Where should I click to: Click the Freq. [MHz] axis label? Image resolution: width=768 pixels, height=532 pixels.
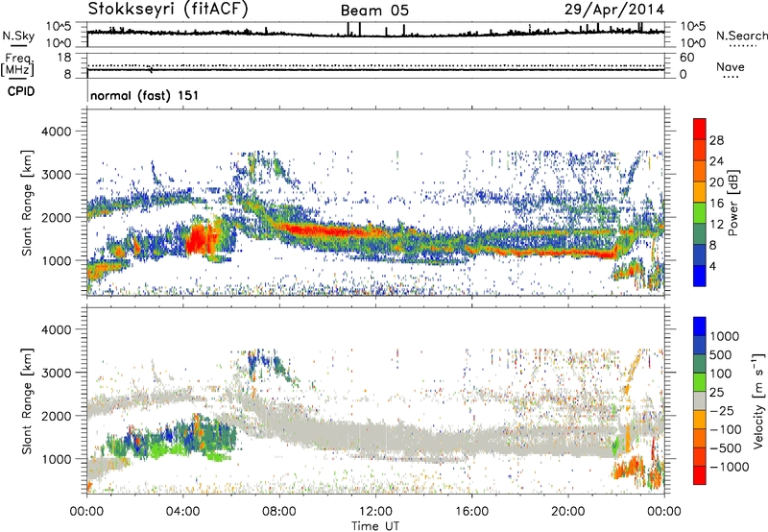point(18,64)
